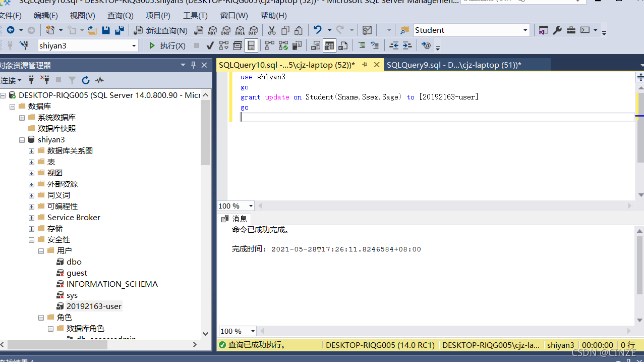Open the 编辑(E) menu
644x362 pixels.
46,16
